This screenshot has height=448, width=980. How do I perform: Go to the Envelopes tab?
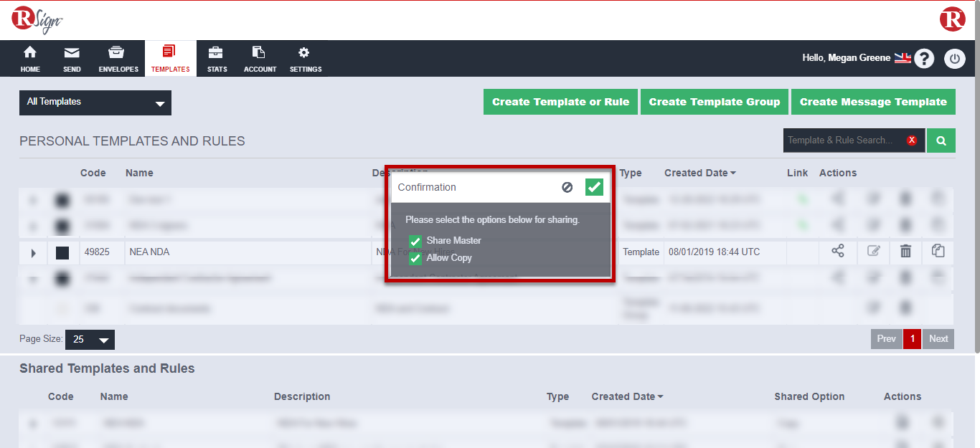point(118,59)
